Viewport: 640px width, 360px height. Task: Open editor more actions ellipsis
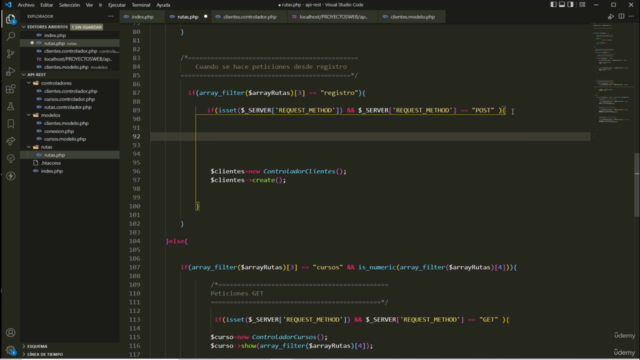coord(631,17)
